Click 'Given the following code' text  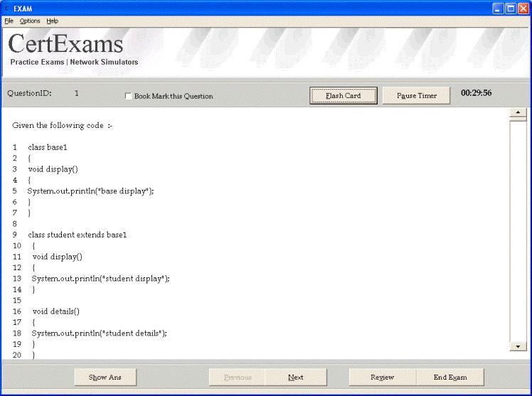pyautogui.click(x=58, y=125)
